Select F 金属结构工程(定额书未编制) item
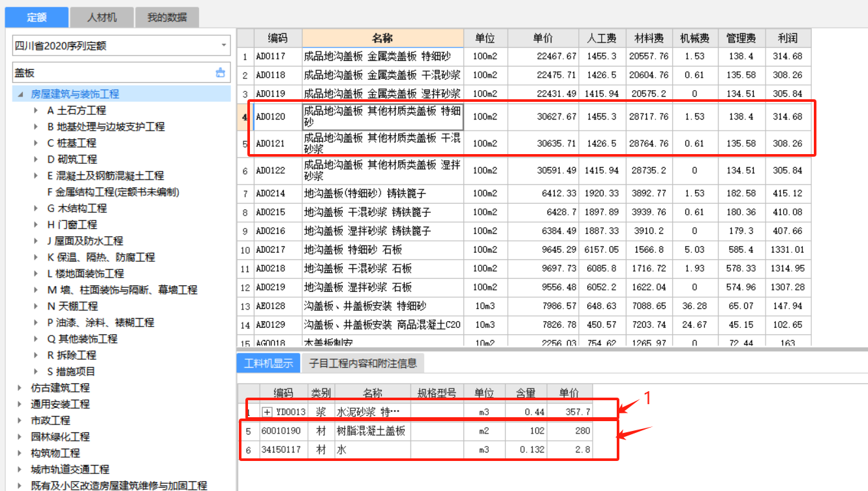The height and width of the screenshot is (491, 868). coord(113,192)
